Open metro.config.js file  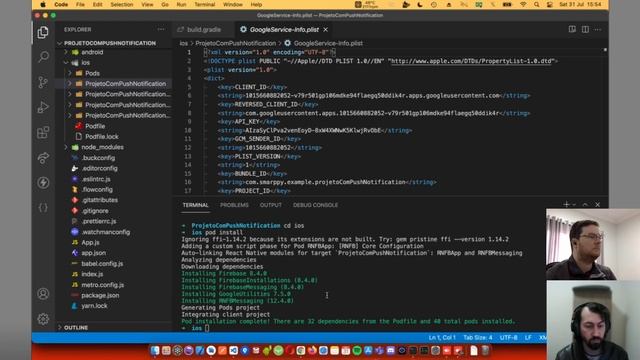(102, 285)
